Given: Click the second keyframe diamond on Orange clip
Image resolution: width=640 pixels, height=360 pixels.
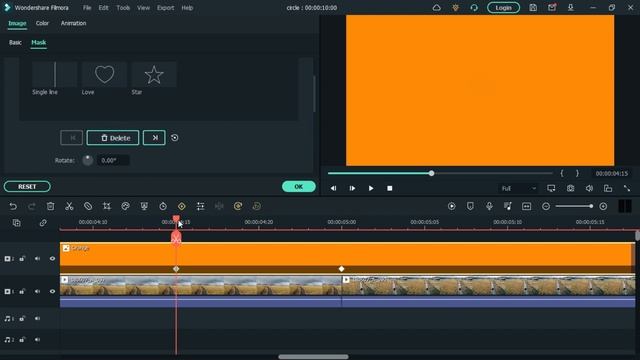Looking at the screenshot, I should click(342, 269).
